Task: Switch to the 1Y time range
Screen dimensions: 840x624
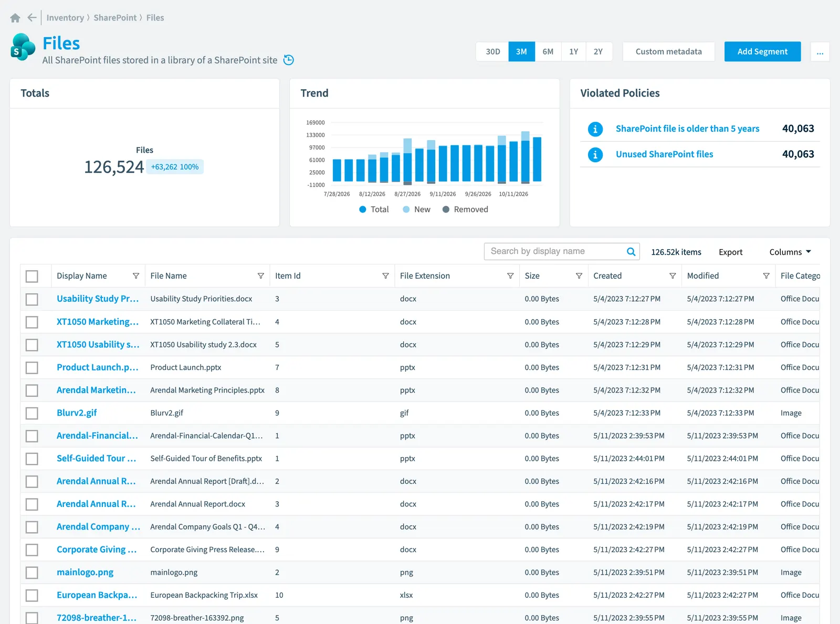Action: pos(573,51)
